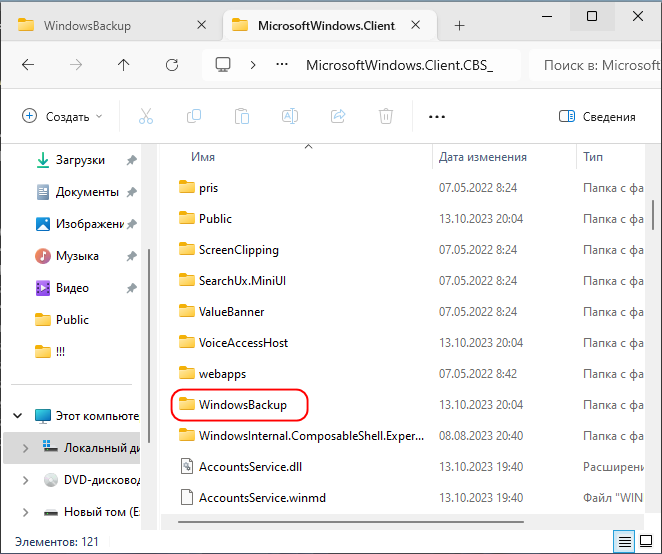Click the MicrosoftWindows.Client.CBS_ path segment
This screenshot has height=554, width=662.
point(399,65)
